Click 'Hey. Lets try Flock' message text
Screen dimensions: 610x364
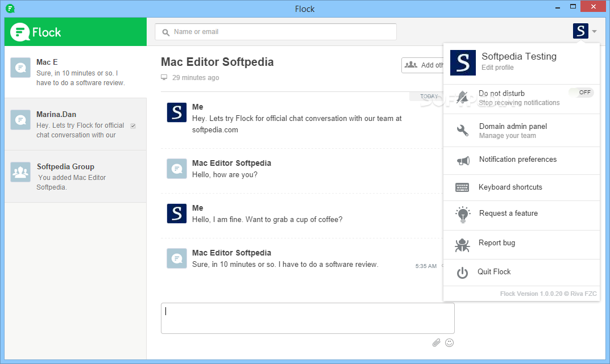tap(297, 124)
